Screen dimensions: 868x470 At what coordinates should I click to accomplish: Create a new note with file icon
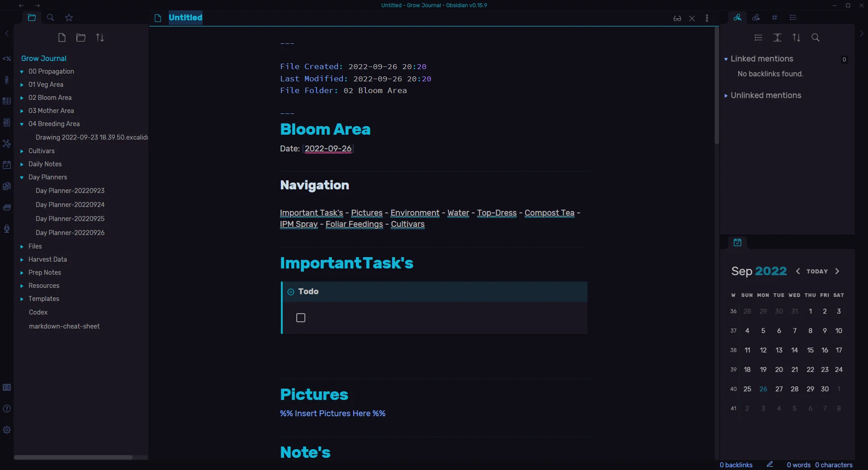click(x=62, y=38)
